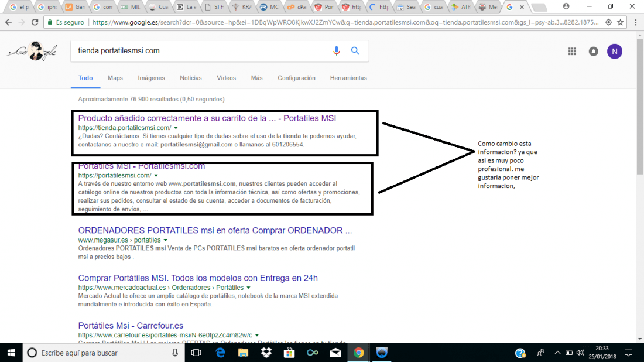Screen dimensions: 644x362
Task: Start voice search with microphone icon
Action: point(337,51)
